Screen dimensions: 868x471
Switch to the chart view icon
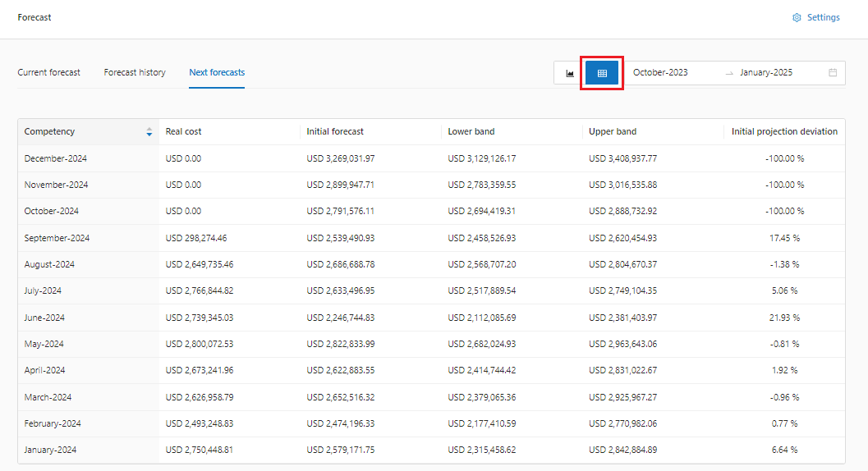(569, 73)
